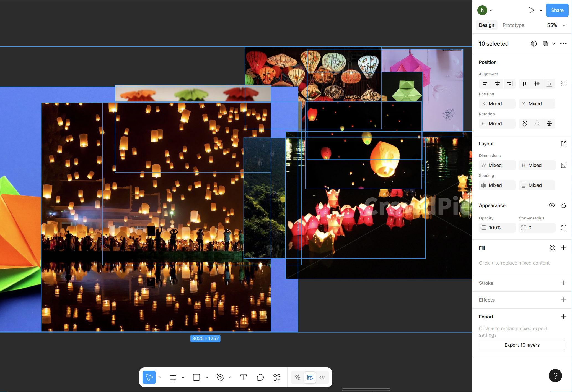This screenshot has height=392, width=572.
Task: Select the Pen tool
Action: click(220, 377)
